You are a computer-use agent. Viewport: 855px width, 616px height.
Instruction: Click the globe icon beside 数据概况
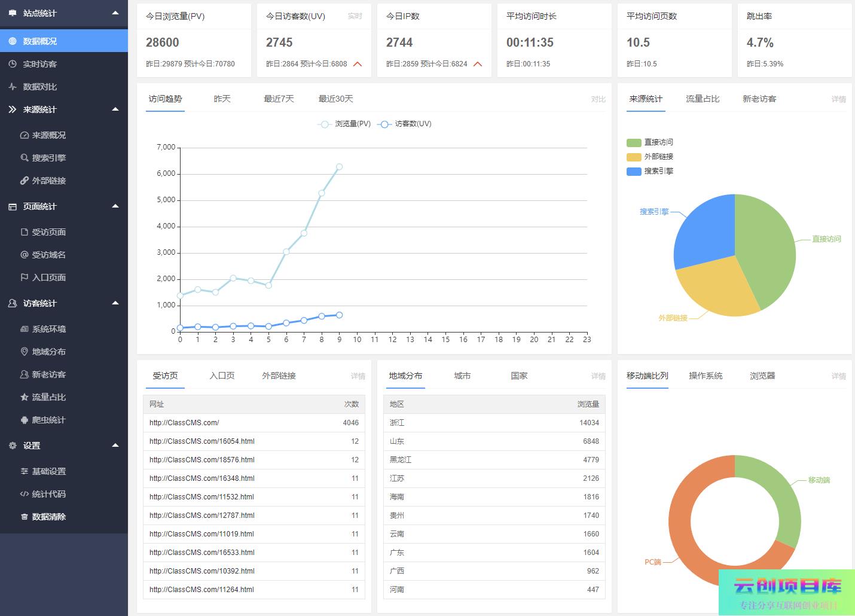(x=13, y=41)
